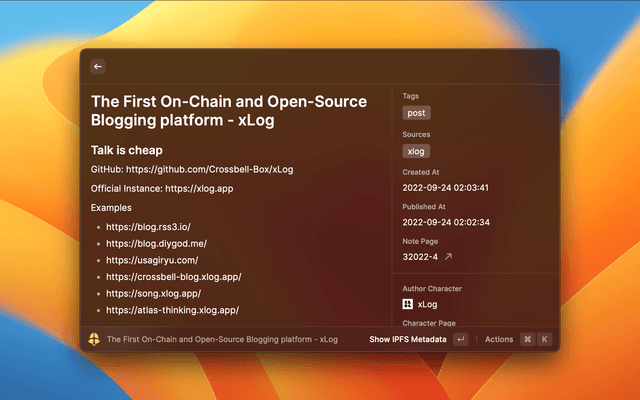Viewport: 640px width, 400px height.
Task: Click the back arrow icon
Action: click(x=98, y=67)
